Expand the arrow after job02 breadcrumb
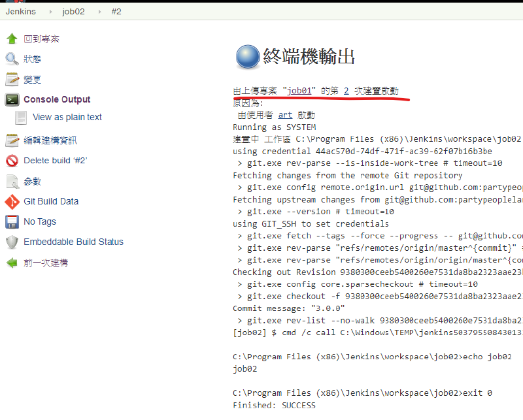Screen dimensions: 523x420 (x=98, y=11)
